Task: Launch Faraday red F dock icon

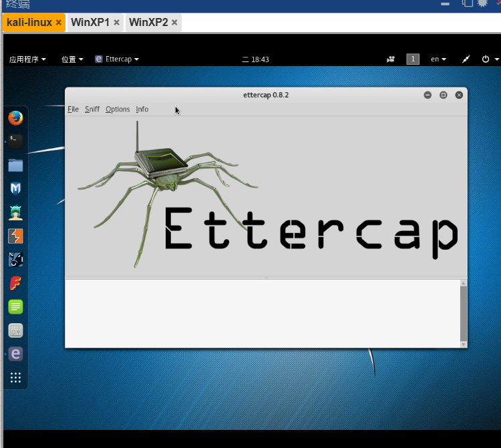Action: [15, 283]
